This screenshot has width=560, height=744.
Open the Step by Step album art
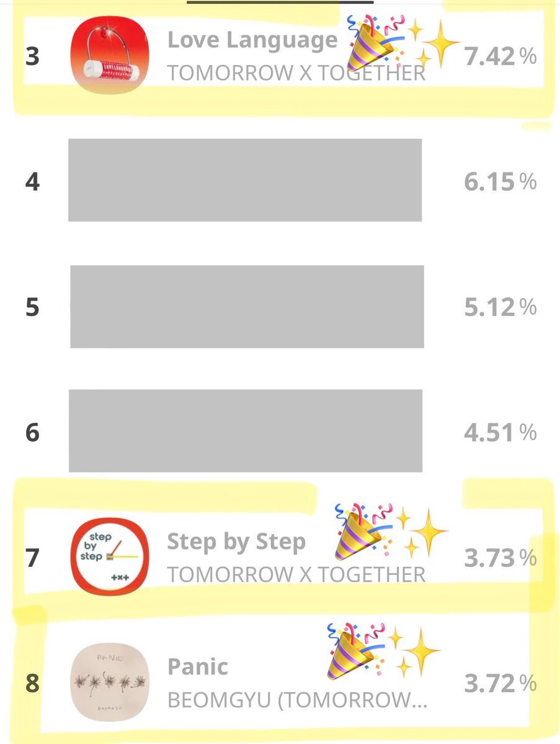(110, 556)
